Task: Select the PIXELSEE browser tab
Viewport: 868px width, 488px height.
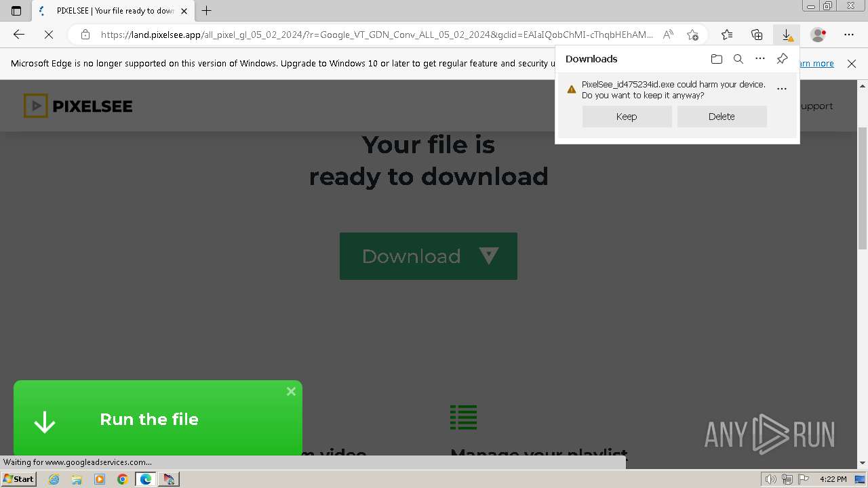Action: 113,11
